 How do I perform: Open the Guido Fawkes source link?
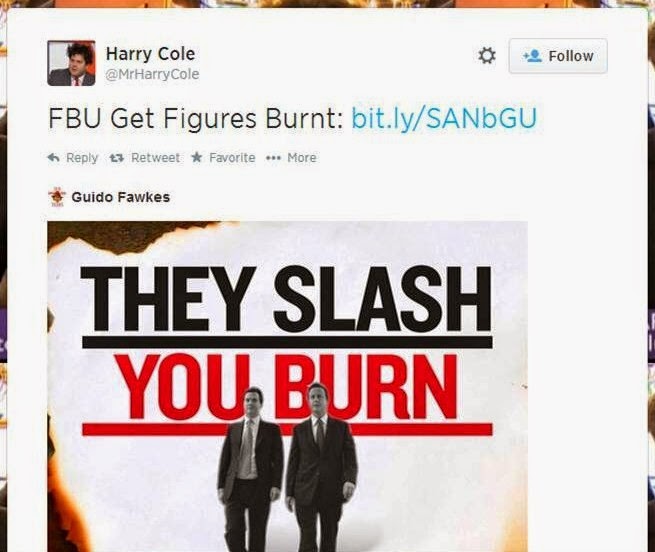[121, 197]
